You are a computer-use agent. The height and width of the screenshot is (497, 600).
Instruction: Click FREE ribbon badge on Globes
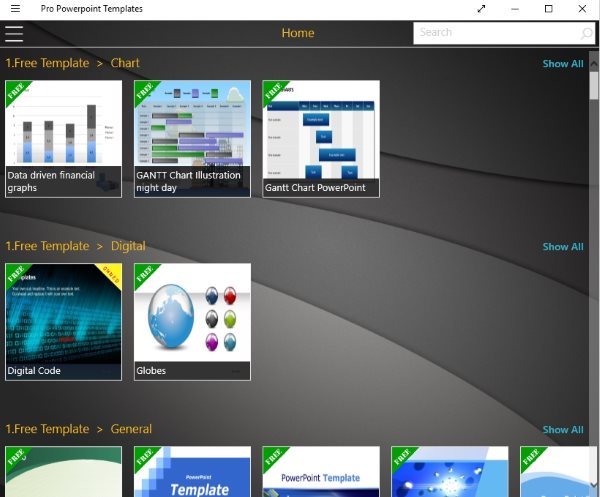click(146, 275)
